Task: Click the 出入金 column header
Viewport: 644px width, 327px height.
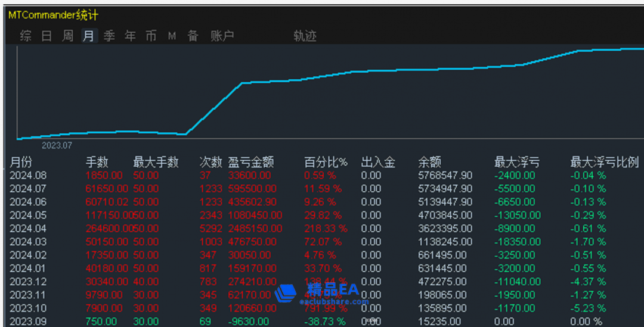Action: (x=378, y=163)
